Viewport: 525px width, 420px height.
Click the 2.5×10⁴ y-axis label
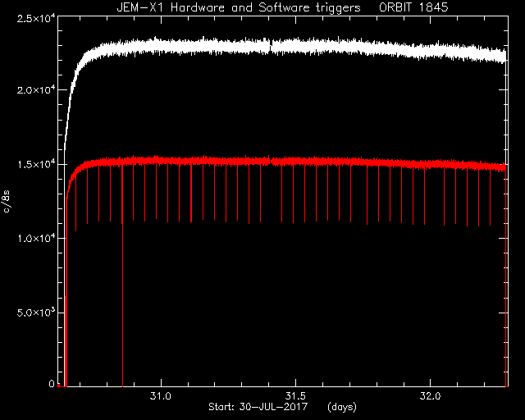[36, 18]
